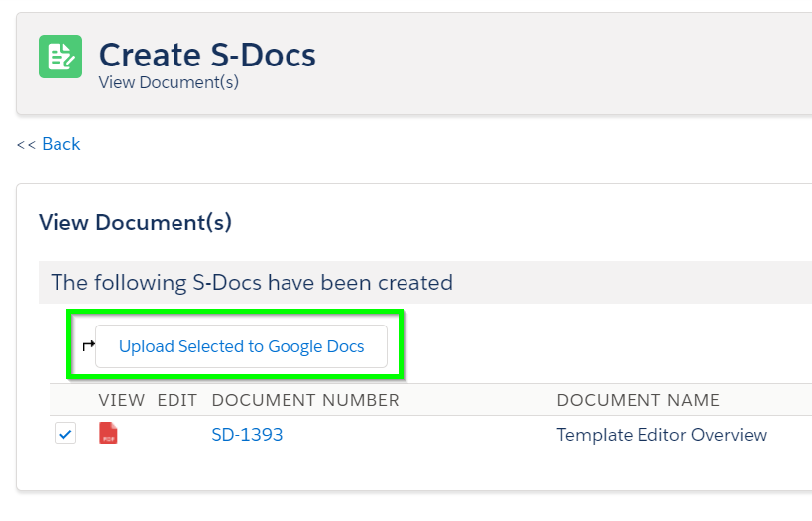Click the green S-Docs document icon
Image resolution: width=812 pixels, height=521 pixels.
tap(60, 57)
